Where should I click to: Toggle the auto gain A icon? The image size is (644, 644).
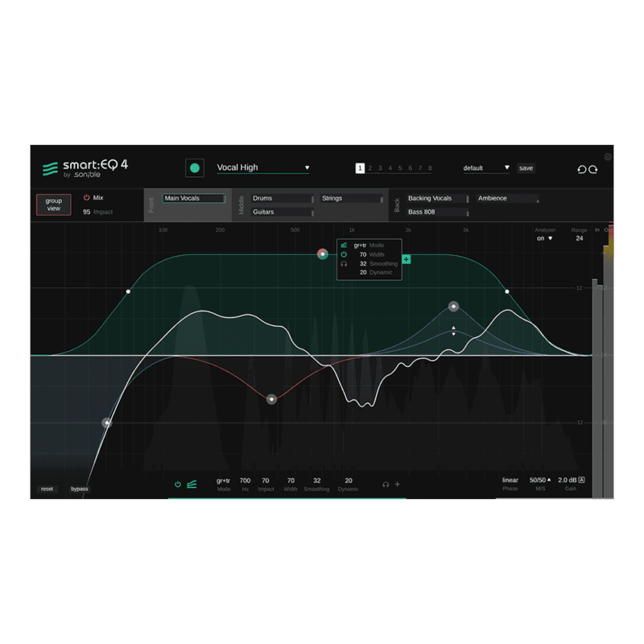[x=581, y=480]
